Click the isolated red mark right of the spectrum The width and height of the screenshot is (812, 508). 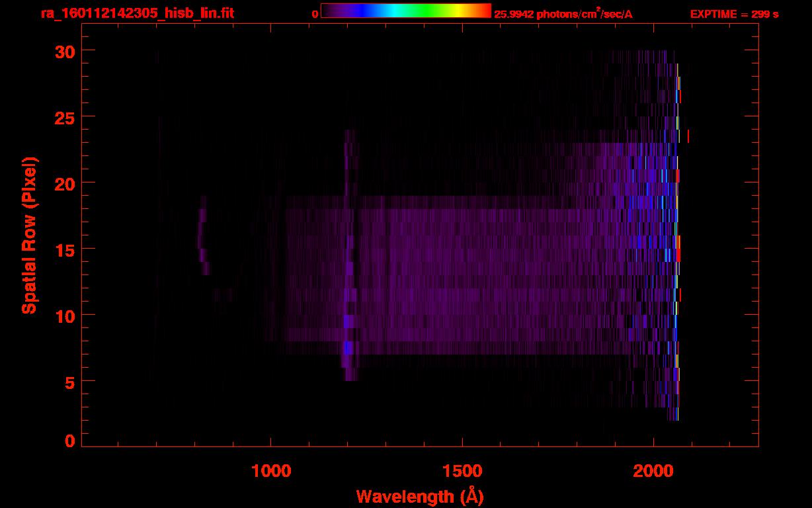(688, 136)
